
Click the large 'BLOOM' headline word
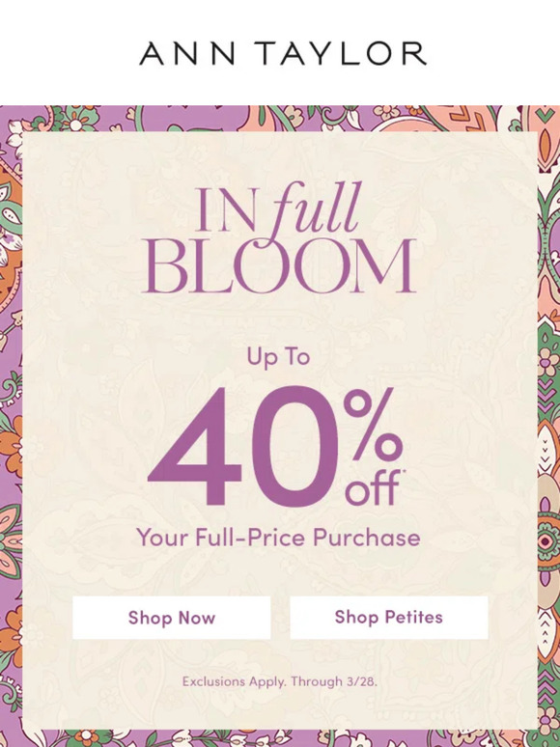(280, 266)
